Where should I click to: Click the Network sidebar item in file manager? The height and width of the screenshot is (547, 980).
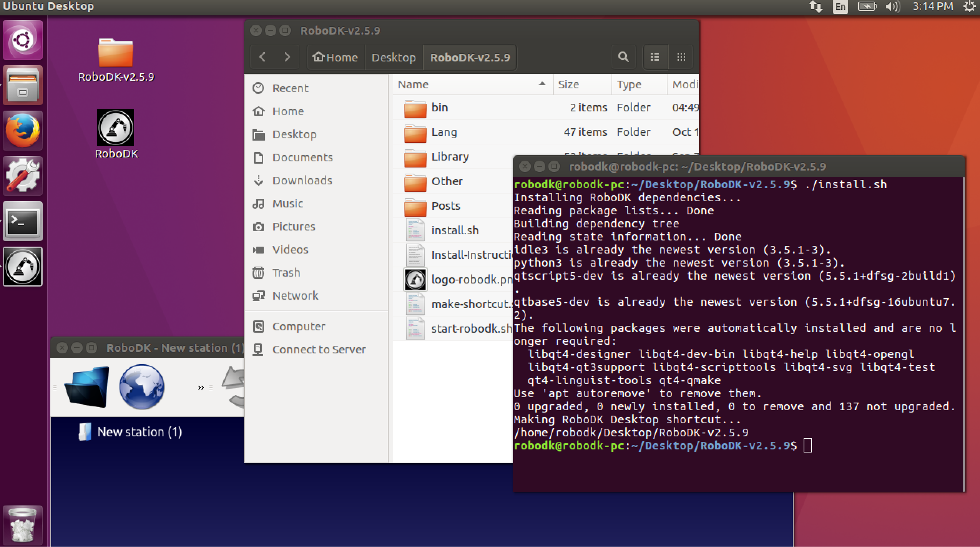pos(294,295)
